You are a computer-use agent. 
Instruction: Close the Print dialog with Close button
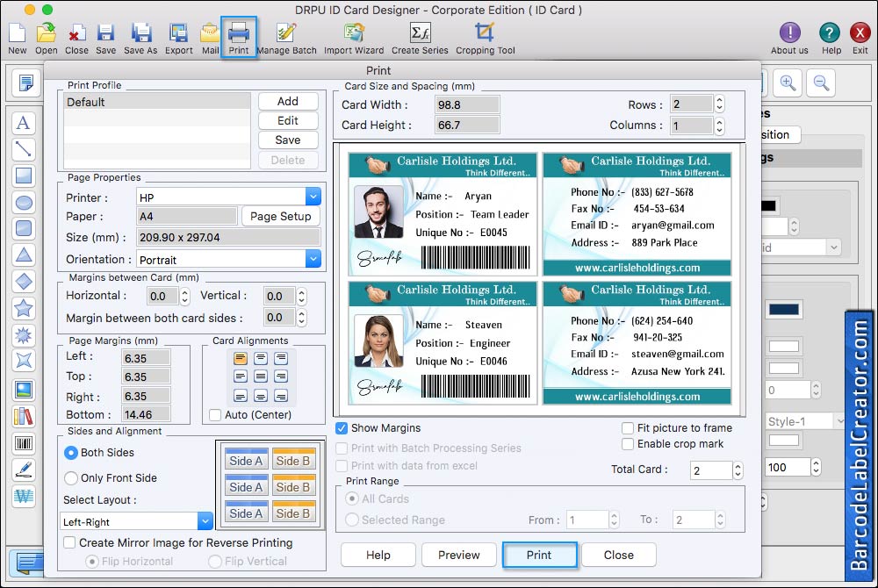[619, 555]
